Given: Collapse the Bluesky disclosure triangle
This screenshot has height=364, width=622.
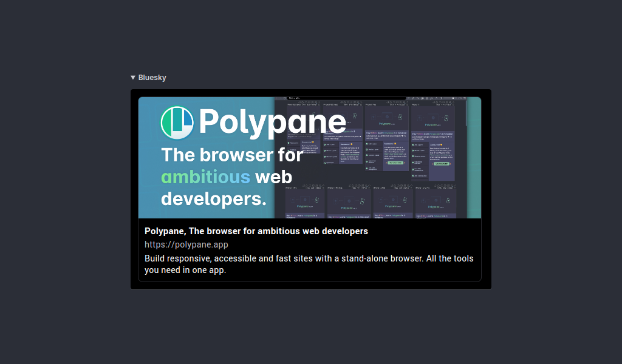Looking at the screenshot, I should tap(133, 78).
